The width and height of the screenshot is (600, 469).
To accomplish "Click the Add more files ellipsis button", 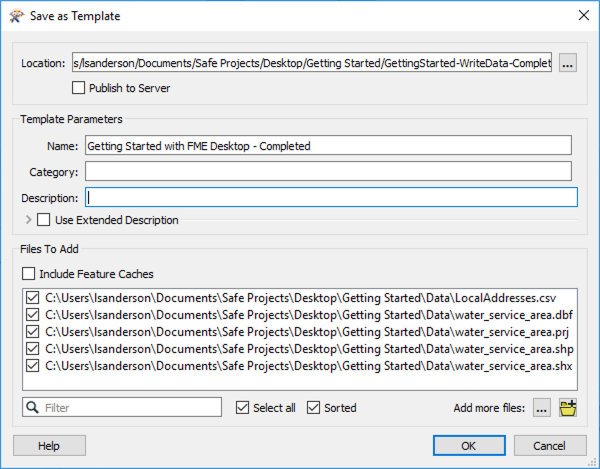I will 541,408.
